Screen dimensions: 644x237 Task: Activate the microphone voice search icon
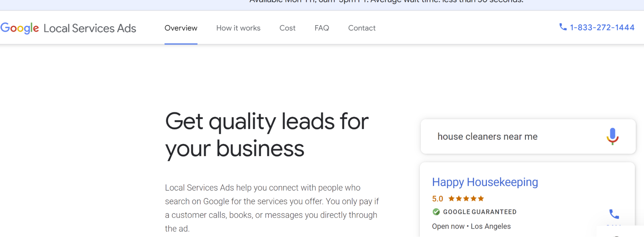point(612,136)
